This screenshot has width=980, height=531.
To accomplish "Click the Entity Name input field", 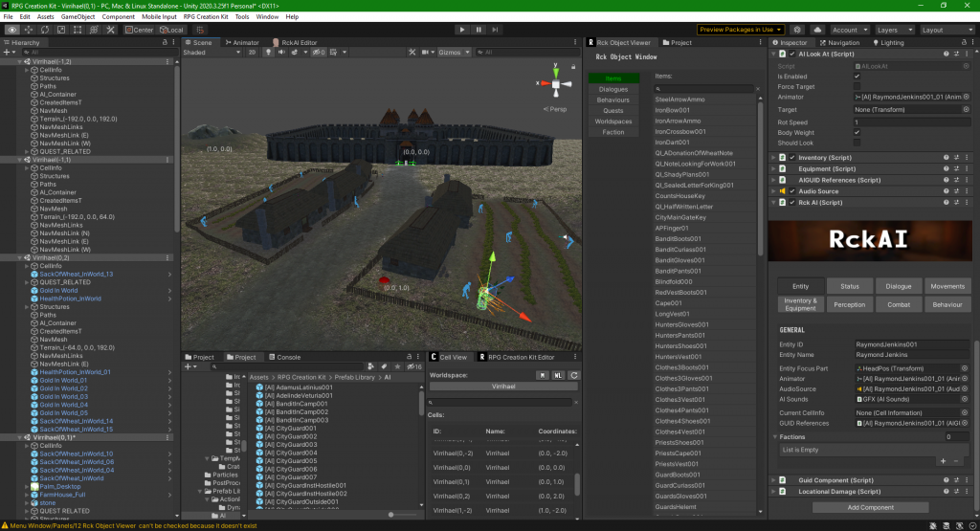I will pos(909,355).
